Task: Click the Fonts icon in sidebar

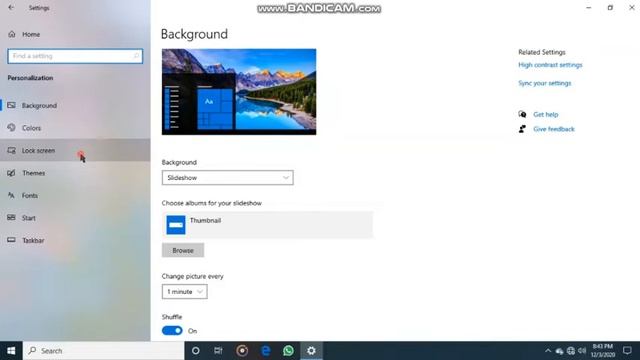Action: [x=11, y=196]
